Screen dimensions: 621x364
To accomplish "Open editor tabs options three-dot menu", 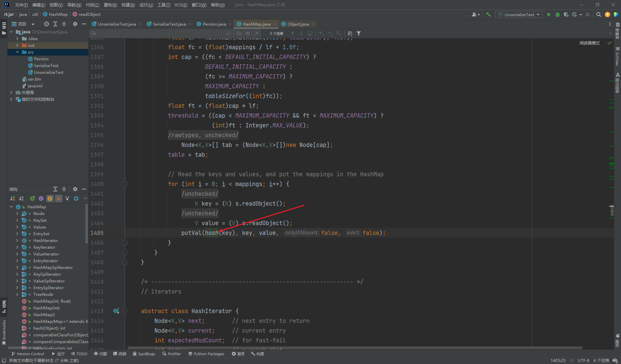I will click(610, 24).
